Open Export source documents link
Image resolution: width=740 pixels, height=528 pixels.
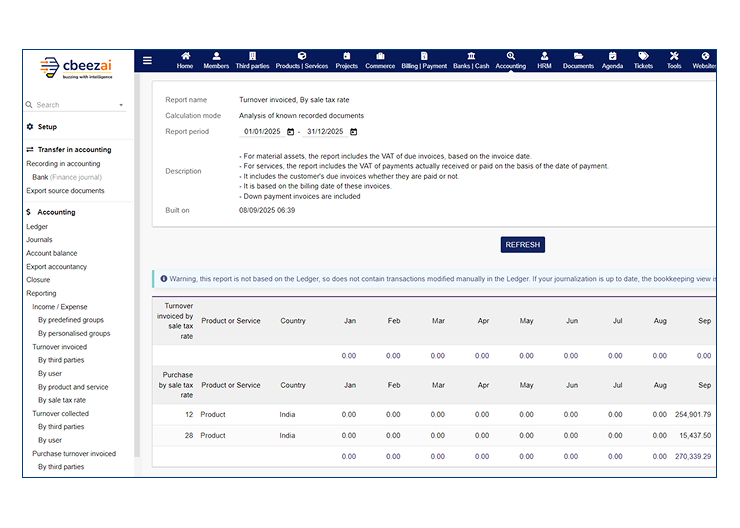click(65, 190)
